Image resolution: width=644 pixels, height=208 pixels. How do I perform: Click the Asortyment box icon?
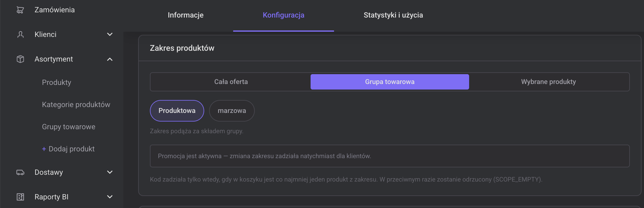pyautogui.click(x=20, y=59)
